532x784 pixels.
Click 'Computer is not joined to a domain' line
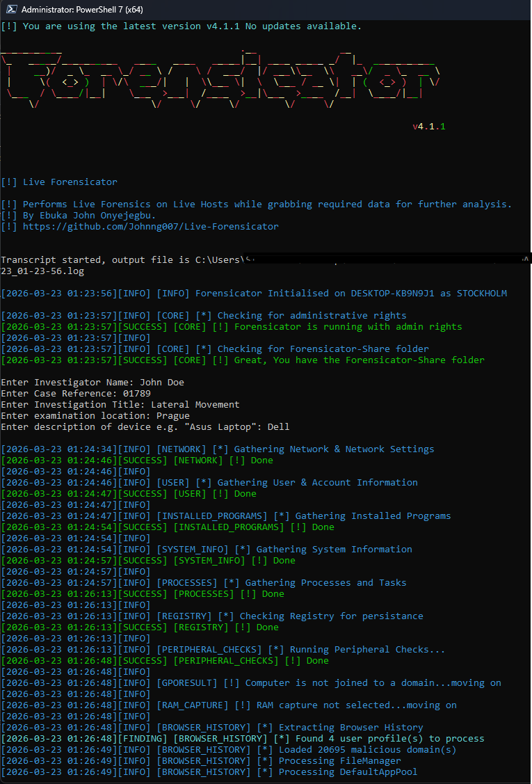(251, 683)
